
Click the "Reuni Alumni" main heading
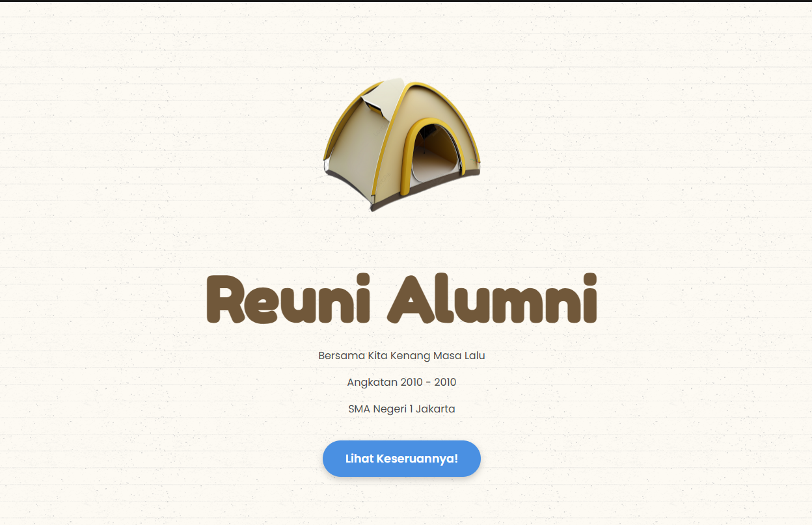[401, 299]
